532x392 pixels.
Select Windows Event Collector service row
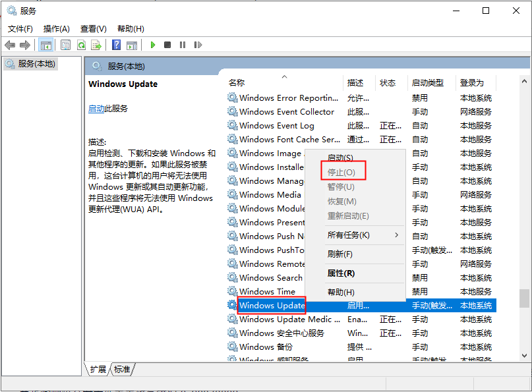point(361,112)
